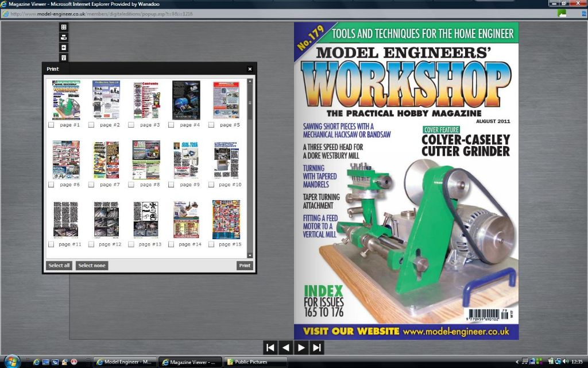Click the page #9 thumbnail

[x=186, y=160]
